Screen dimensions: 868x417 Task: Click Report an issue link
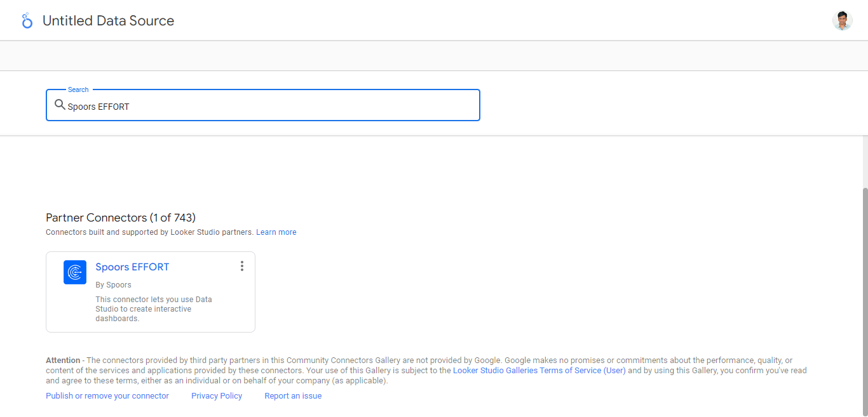pos(293,396)
